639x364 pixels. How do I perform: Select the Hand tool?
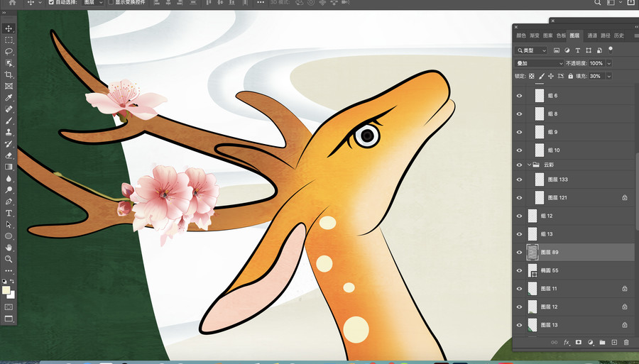[x=9, y=247]
